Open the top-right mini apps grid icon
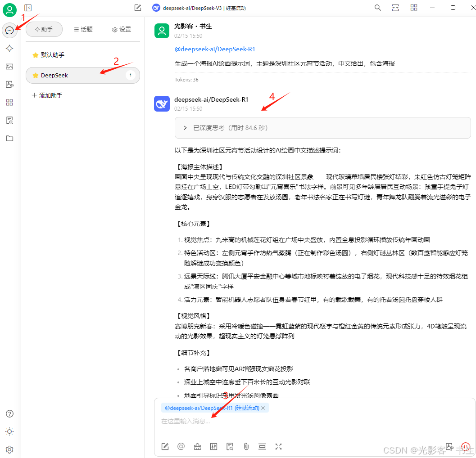The height and width of the screenshot is (458, 476). tap(414, 8)
